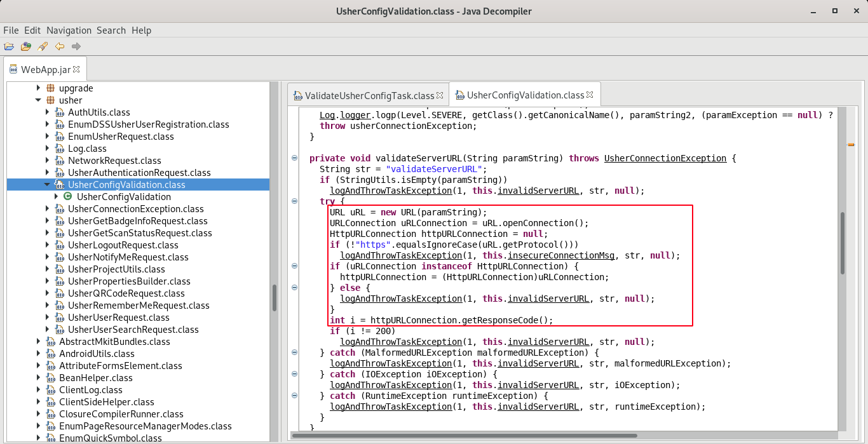Click the AuthUtils.class file icon
868x444 pixels.
point(60,112)
